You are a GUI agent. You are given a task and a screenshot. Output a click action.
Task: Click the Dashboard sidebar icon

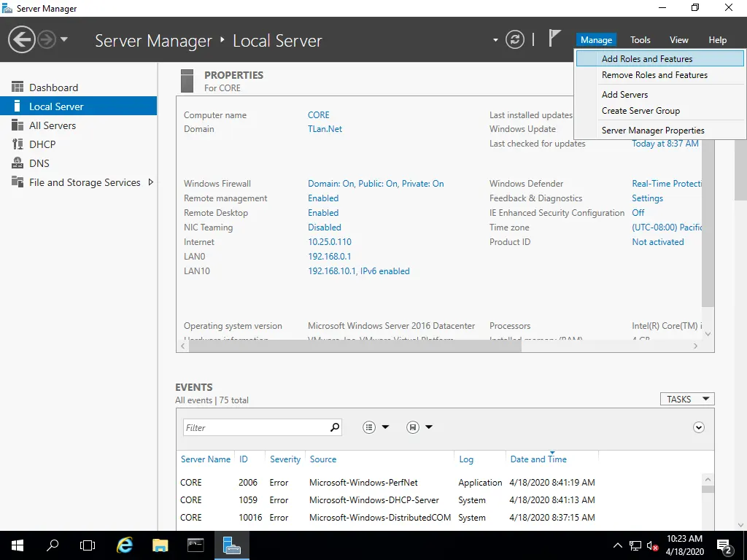18,87
